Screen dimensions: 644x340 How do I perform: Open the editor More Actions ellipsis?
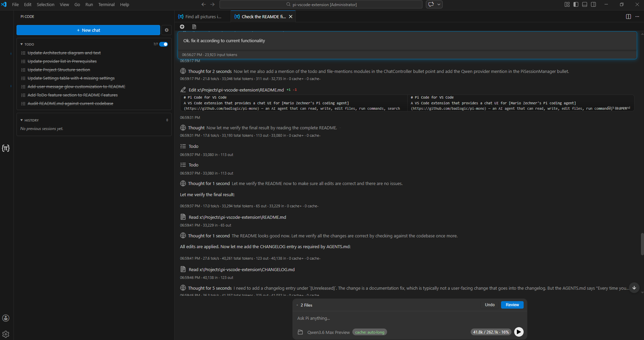coord(637,17)
